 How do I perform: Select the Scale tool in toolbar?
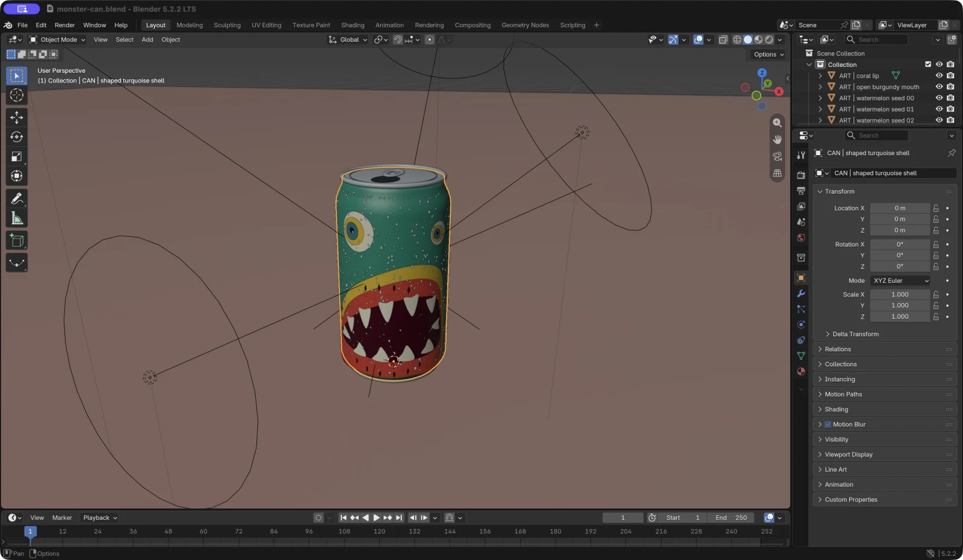pyautogui.click(x=17, y=156)
